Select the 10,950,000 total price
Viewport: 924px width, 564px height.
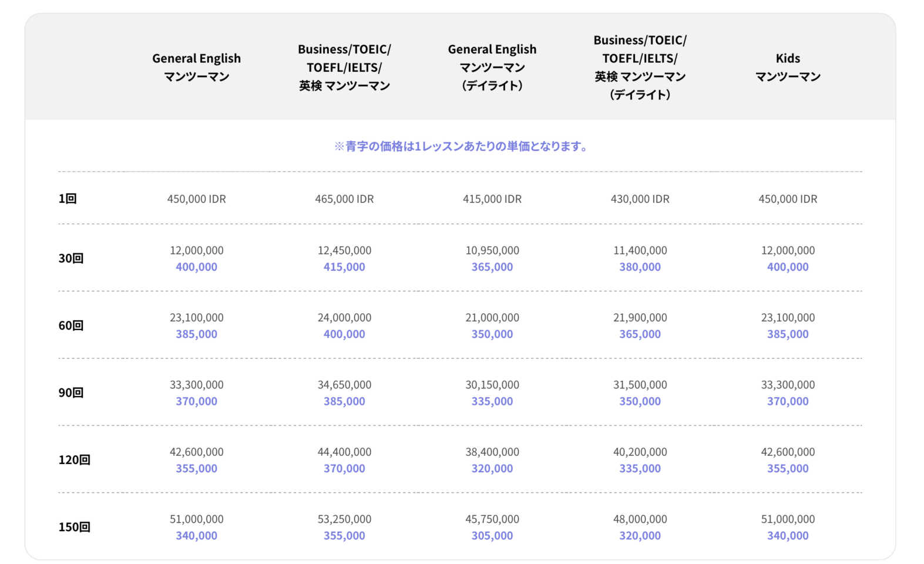coord(492,250)
